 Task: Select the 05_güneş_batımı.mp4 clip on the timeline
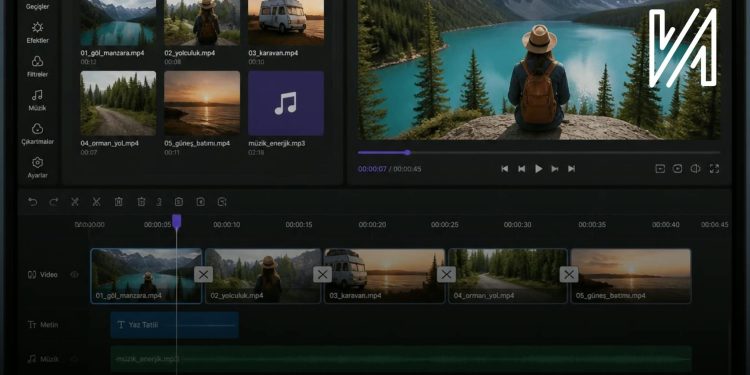[631, 276]
